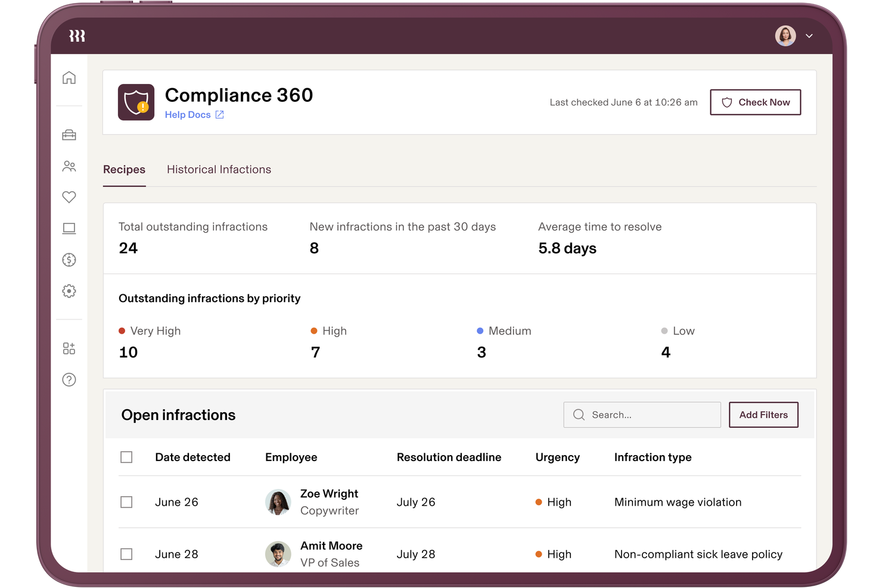Click the user profile avatar
The image size is (882, 588).
pyautogui.click(x=785, y=36)
